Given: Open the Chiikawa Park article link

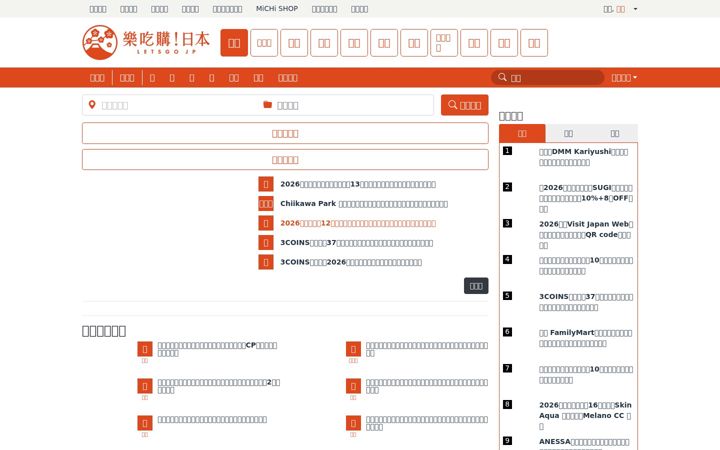Looking at the screenshot, I should coord(364,203).
